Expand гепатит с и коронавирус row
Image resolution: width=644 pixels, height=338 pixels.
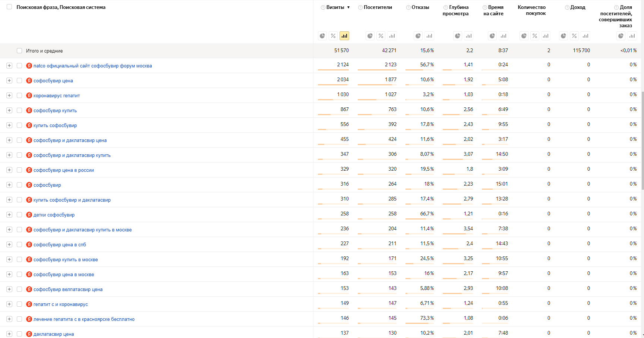tap(9, 304)
